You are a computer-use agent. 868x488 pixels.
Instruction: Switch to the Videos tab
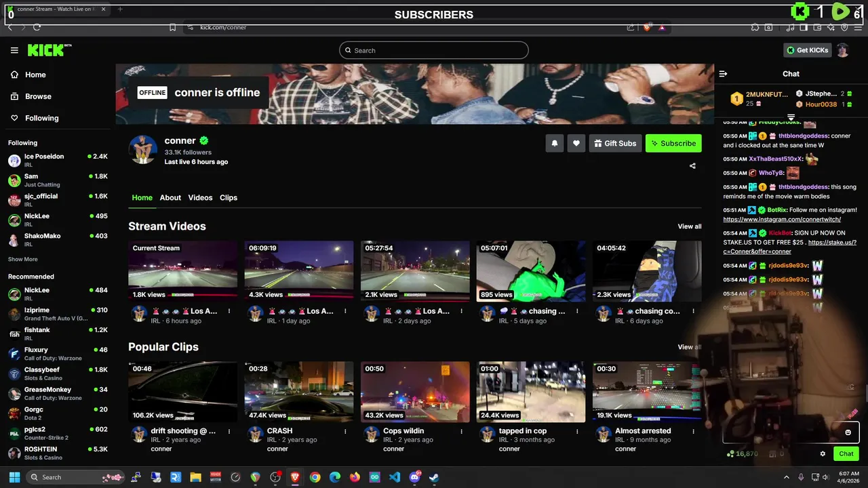[x=200, y=197]
